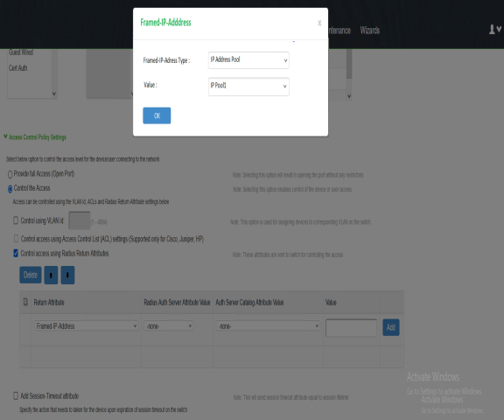The width and height of the screenshot is (504, 420).
Task: Click the move up arrow button
Action: pyautogui.click(x=51, y=275)
